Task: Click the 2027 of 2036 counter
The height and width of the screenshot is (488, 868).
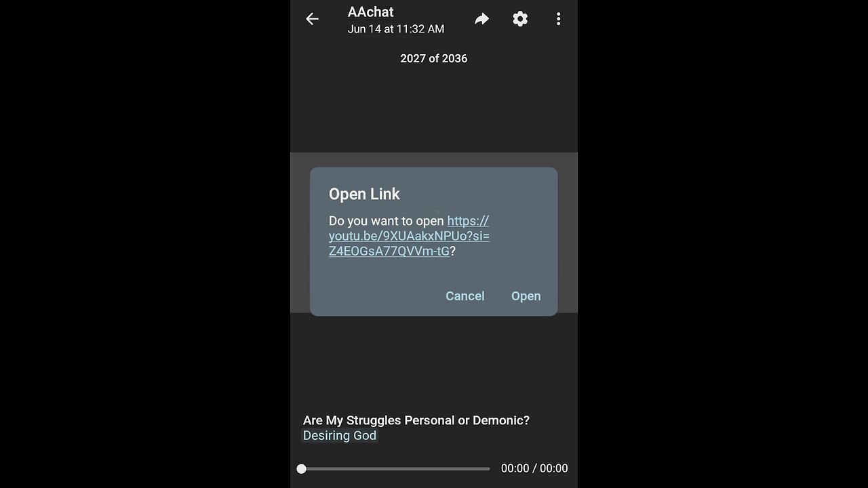Action: pyautogui.click(x=434, y=58)
